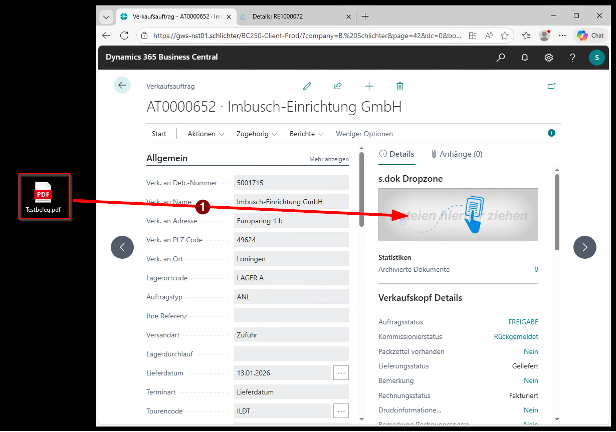Expand the Zugehörig menu
Viewport: 616px width, 432px height.
tap(256, 134)
